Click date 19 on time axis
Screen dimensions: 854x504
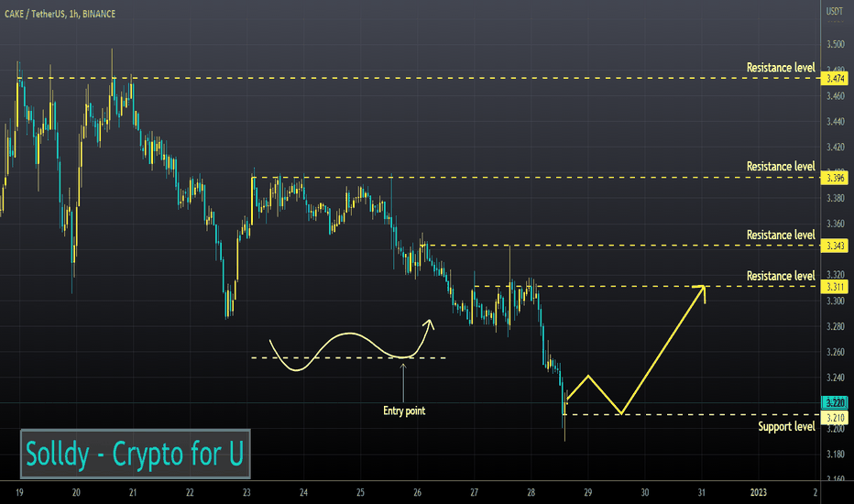point(19,493)
